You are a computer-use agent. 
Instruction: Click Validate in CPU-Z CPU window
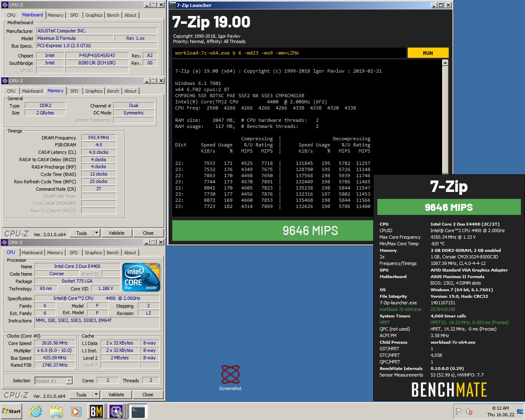[116, 395]
